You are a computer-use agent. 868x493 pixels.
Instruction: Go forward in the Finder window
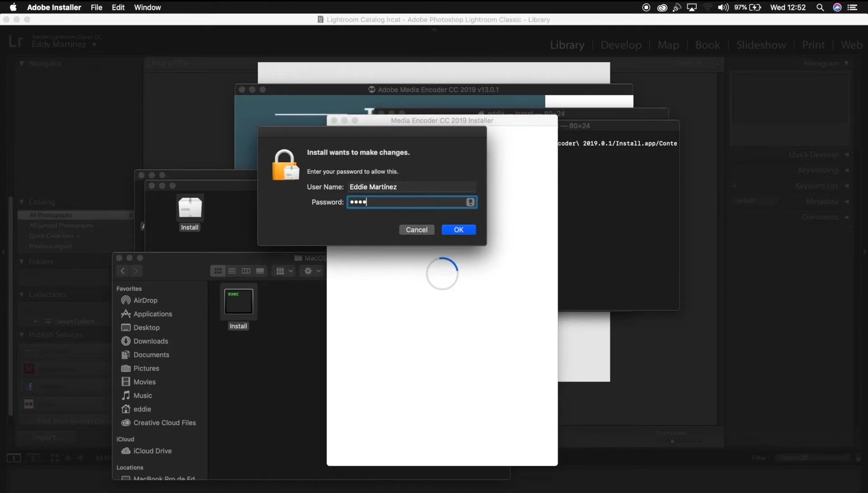click(x=136, y=271)
